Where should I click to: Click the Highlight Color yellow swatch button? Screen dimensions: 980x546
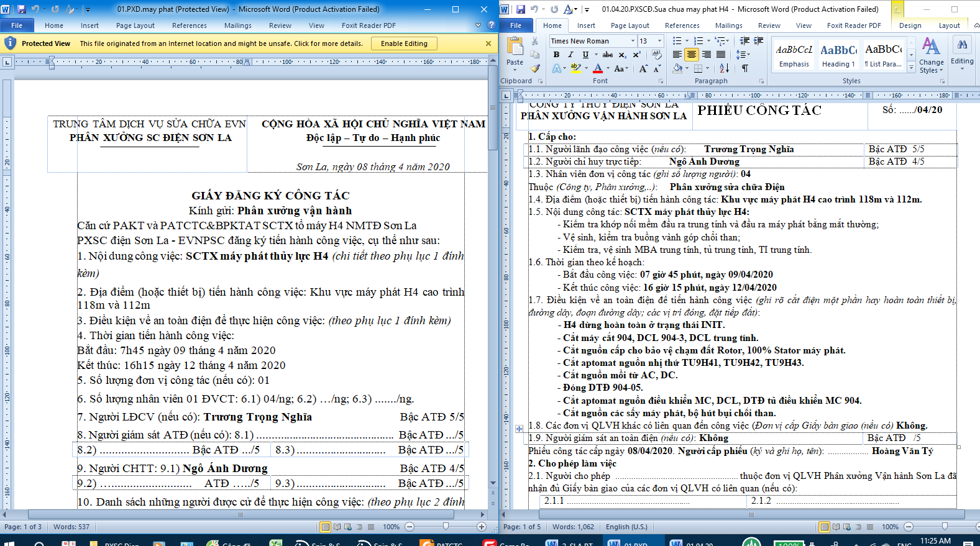click(x=576, y=68)
